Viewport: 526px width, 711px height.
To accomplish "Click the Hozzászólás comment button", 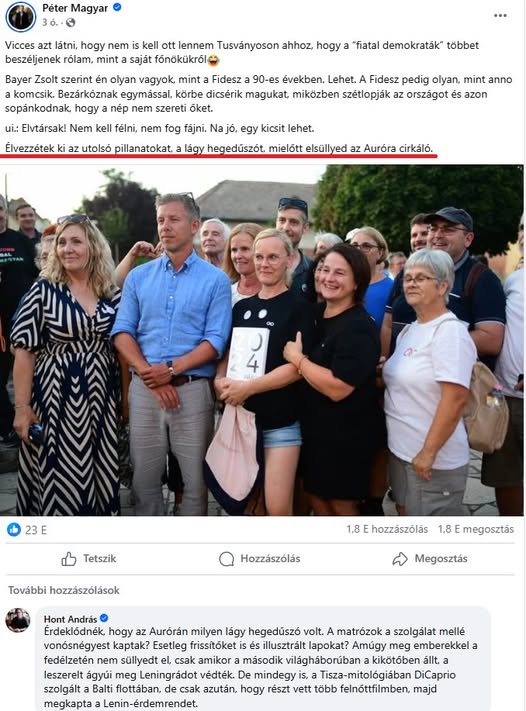I will (259, 559).
